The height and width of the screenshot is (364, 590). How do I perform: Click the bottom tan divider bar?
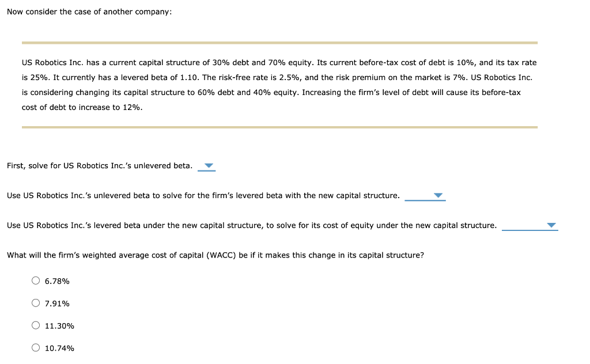pyautogui.click(x=279, y=126)
